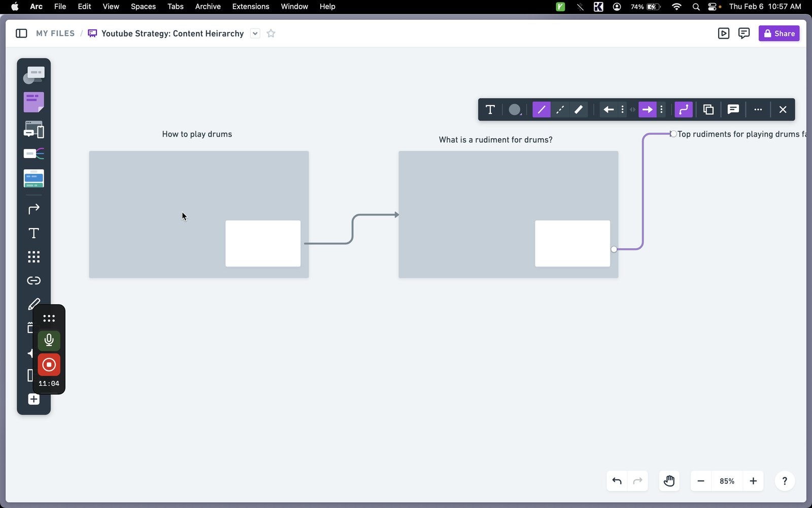Open file title dropdown chevron
Image resolution: width=812 pixels, height=508 pixels.
255,34
